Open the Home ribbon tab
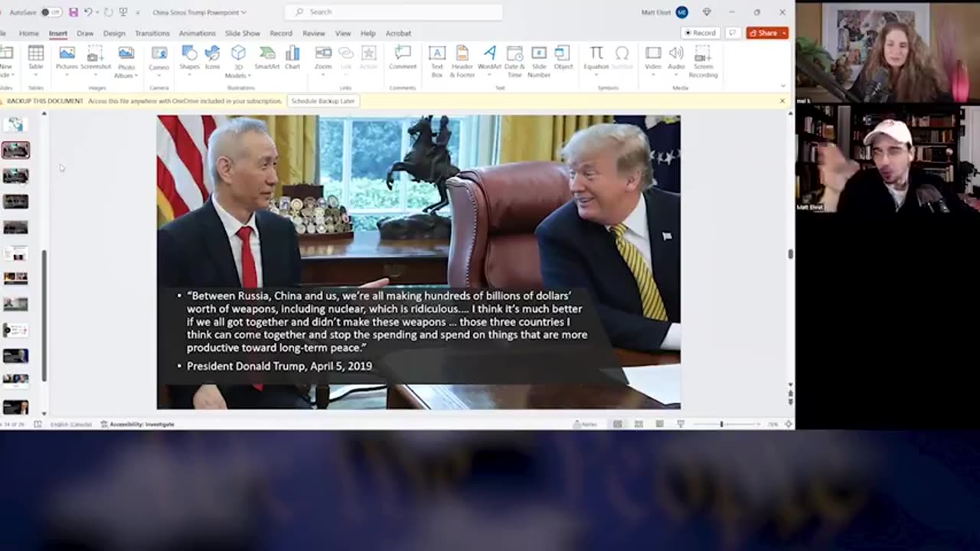Screen dimensions: 980x551 tap(29, 34)
